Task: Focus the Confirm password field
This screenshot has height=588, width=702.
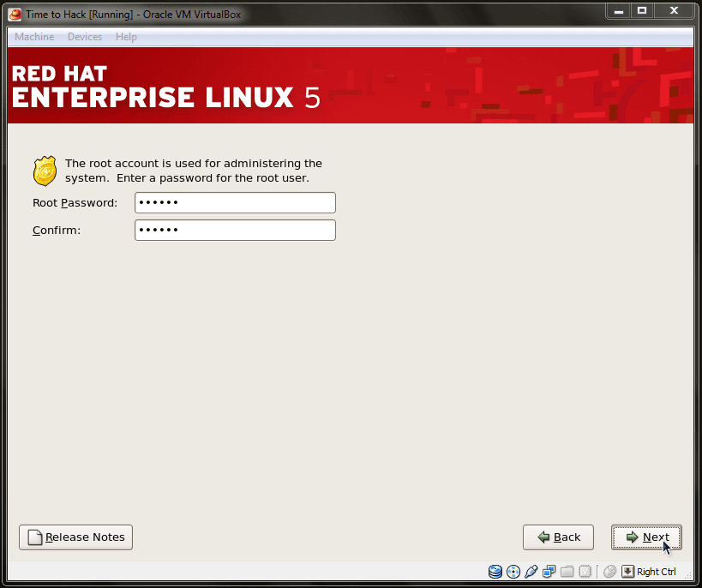Action: [235, 231]
